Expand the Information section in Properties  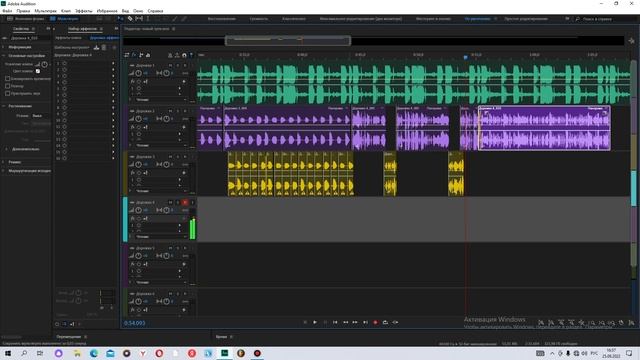tap(4, 47)
